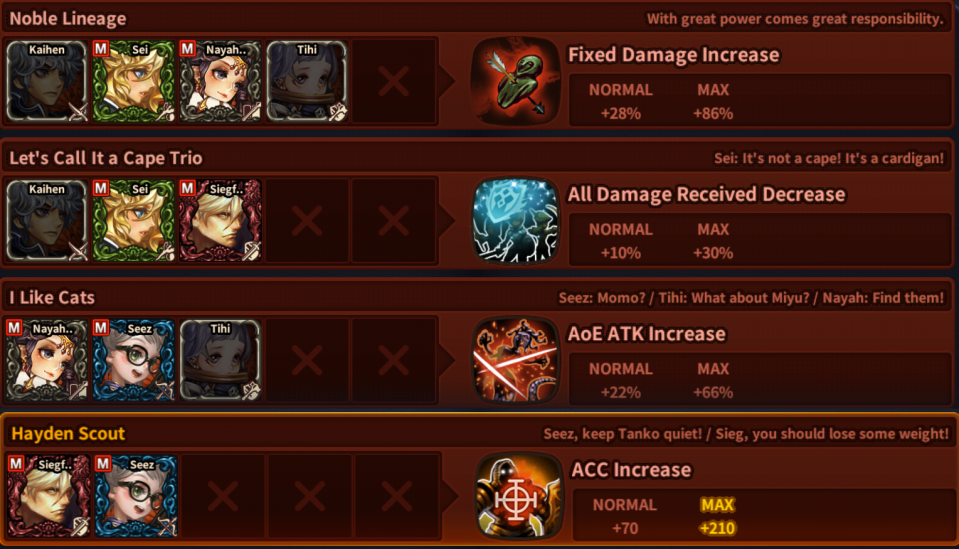Select the All Damage Received Decrease shield icon

tap(516, 221)
